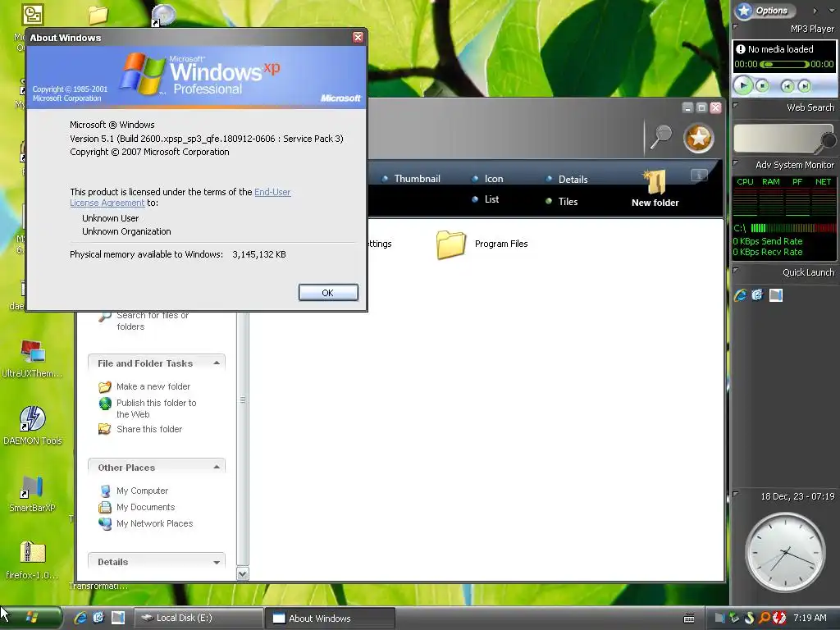Switch to About Windows taskbar button
The height and width of the screenshot is (630, 840).
[331, 619]
